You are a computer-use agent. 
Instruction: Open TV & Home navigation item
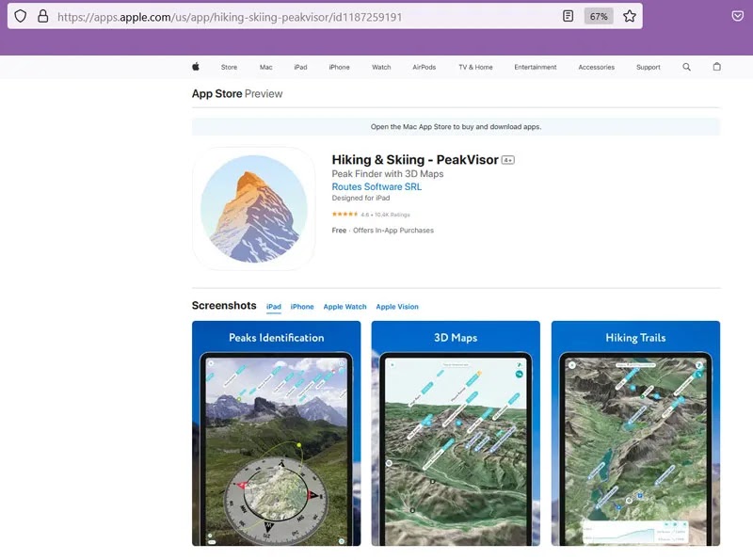(x=475, y=67)
